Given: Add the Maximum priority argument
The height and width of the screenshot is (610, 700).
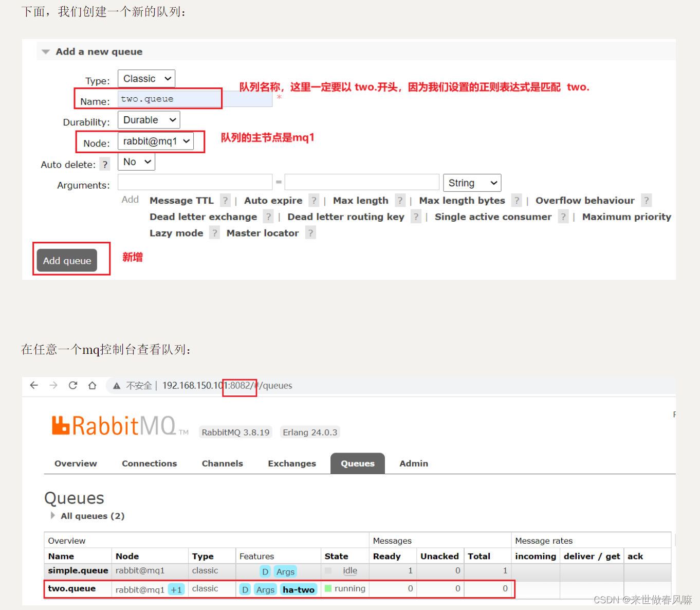Looking at the screenshot, I should 627,217.
